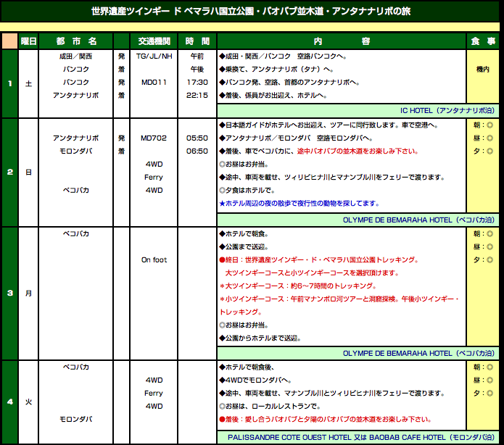The height and width of the screenshot is (445, 504).
Task: Select the day number 4 cell
Action: 9,402
